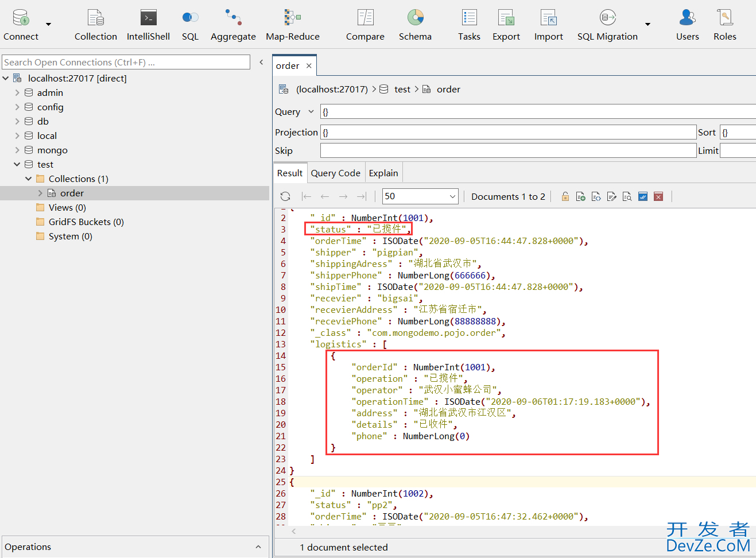Expand the admin database
Screen dimensions: 756x558
17,92
